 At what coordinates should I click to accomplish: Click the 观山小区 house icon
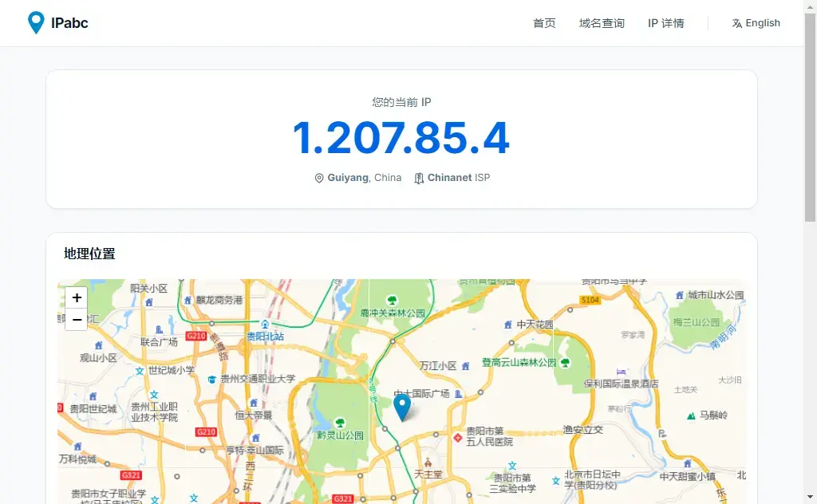(x=98, y=345)
